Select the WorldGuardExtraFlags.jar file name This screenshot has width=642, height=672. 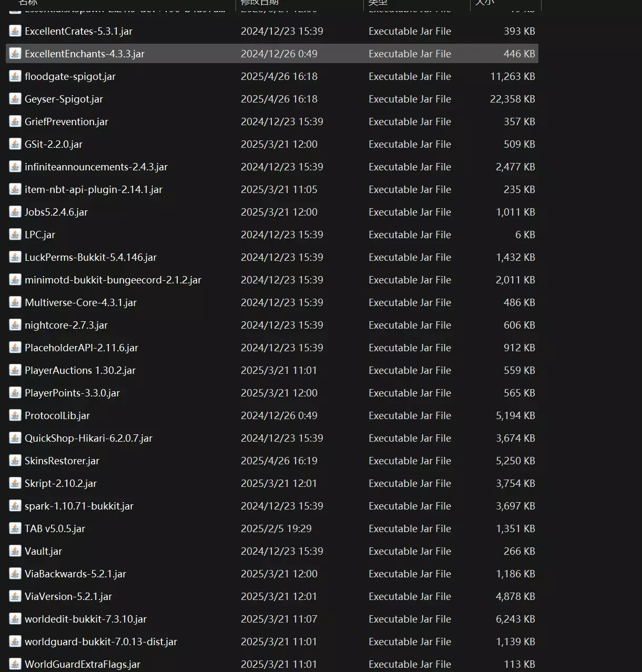pyautogui.click(x=83, y=664)
